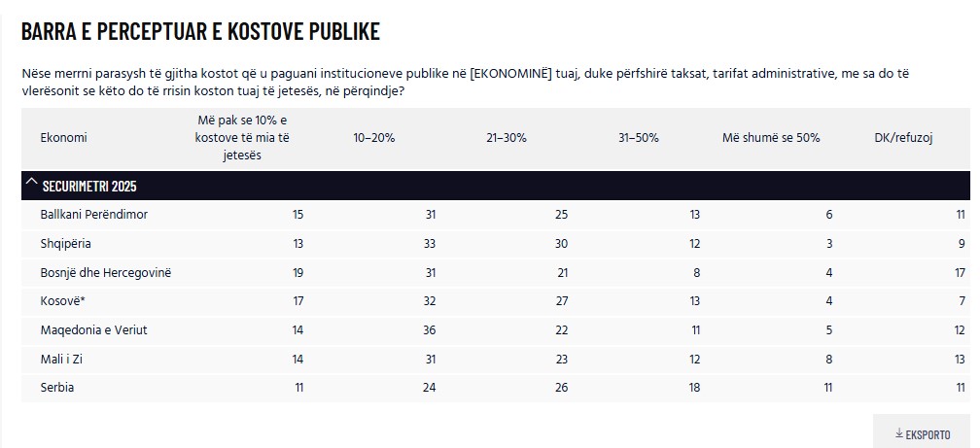
Task: Click the SECURIMETRI 2025 section header text
Action: coord(89,186)
